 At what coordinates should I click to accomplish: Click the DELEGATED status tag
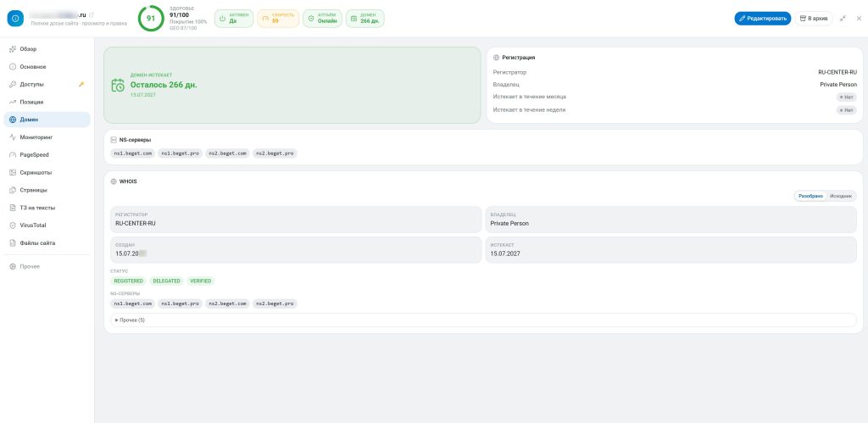click(167, 281)
